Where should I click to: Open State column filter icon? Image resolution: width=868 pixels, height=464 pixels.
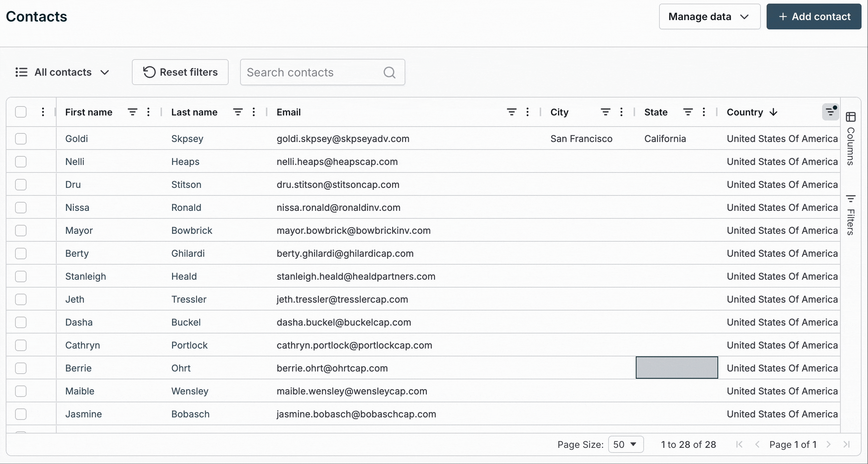(x=688, y=112)
